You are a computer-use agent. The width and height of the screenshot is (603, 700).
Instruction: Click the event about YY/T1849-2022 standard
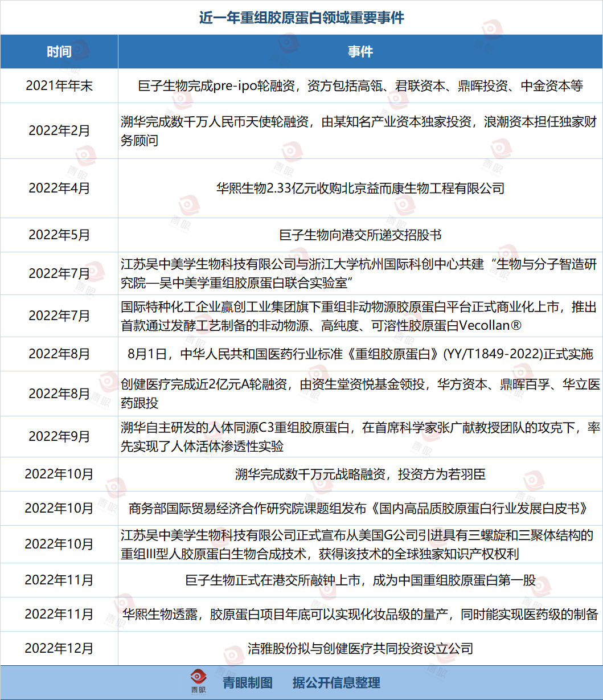360,354
